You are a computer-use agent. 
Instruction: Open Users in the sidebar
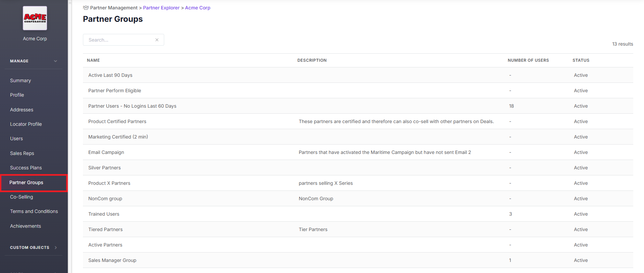(x=16, y=139)
